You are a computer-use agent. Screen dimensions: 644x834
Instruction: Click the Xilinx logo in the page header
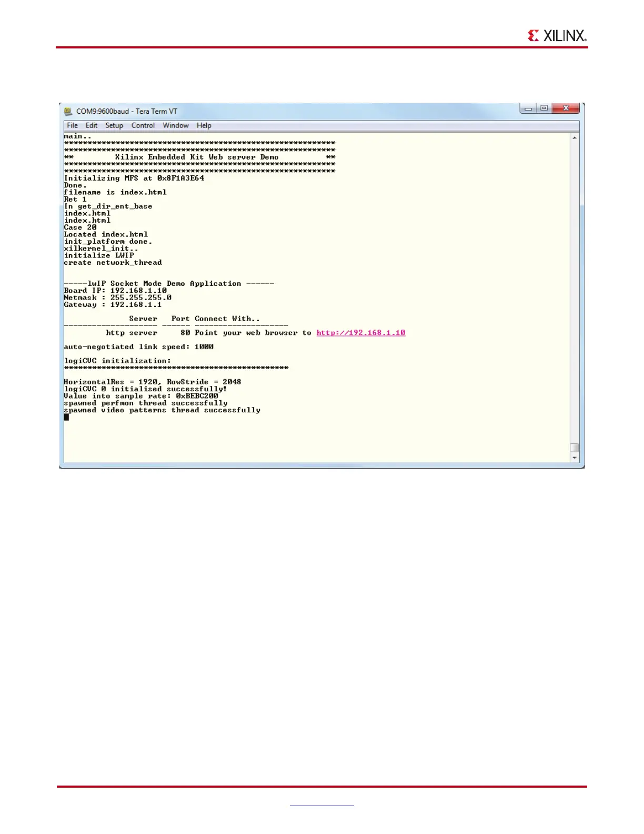coord(557,35)
